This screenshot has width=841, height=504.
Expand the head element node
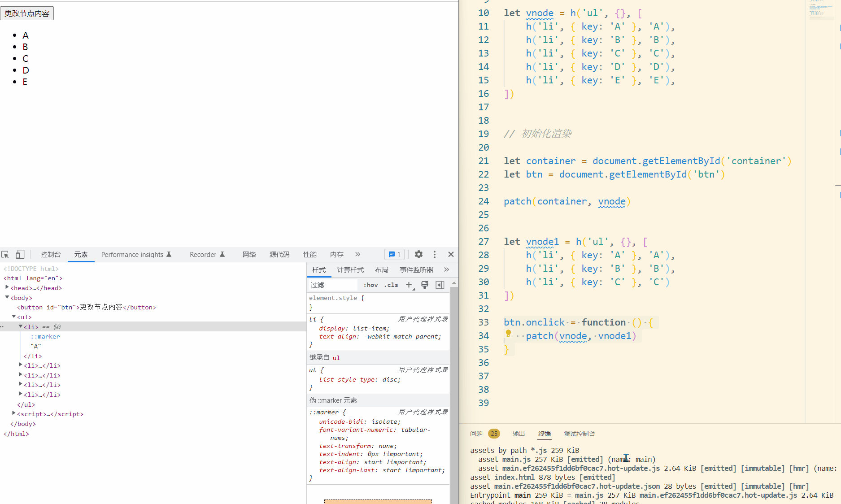point(7,287)
